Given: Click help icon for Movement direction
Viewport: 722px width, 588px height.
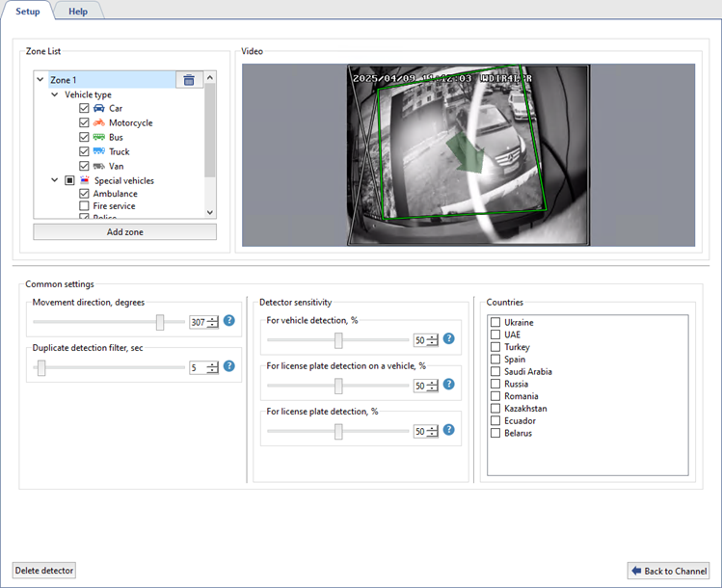Looking at the screenshot, I should [229, 321].
